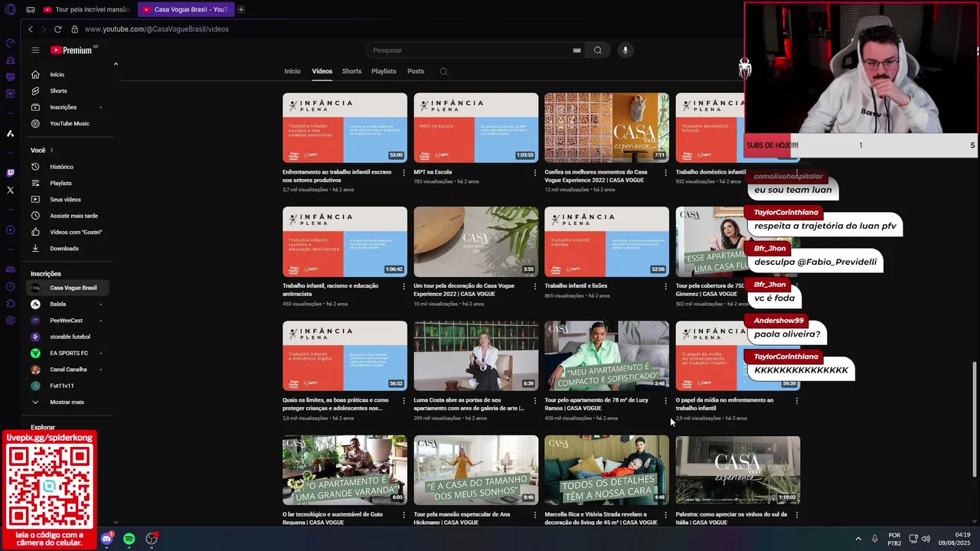Switch to the Shorts channel tab
980x551 pixels.
point(352,71)
